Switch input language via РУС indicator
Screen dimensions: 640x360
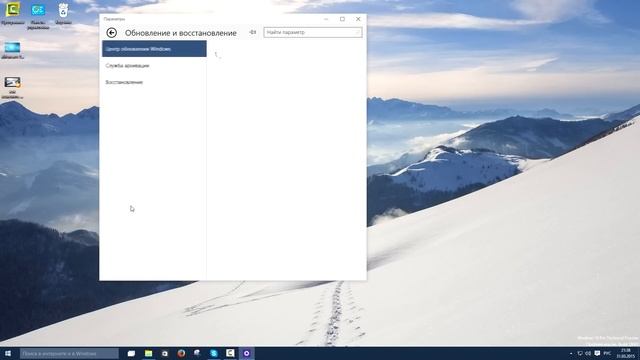click(607, 353)
